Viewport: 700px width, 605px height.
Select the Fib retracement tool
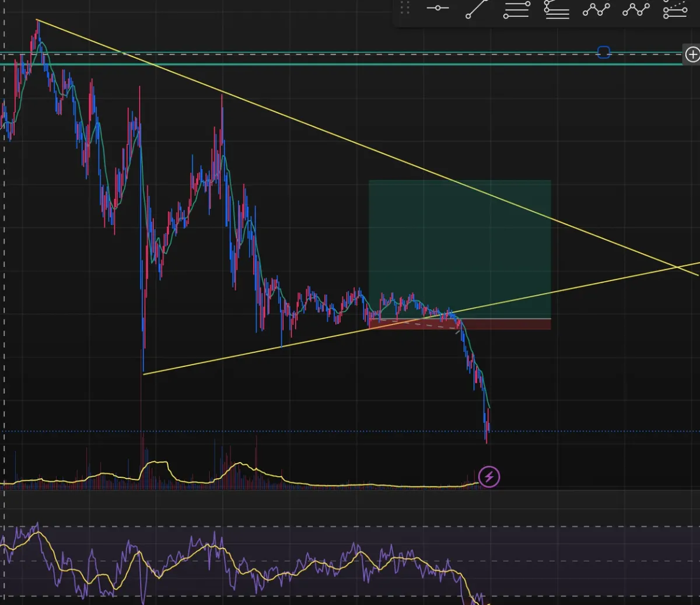point(516,9)
